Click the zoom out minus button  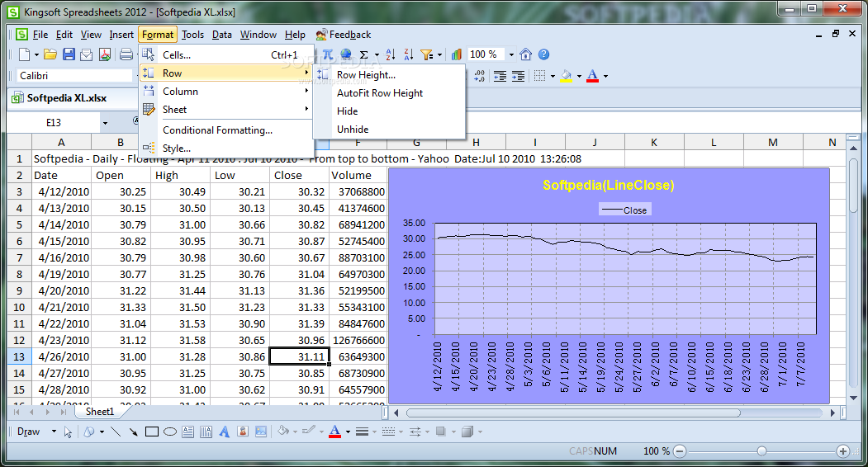tap(680, 451)
